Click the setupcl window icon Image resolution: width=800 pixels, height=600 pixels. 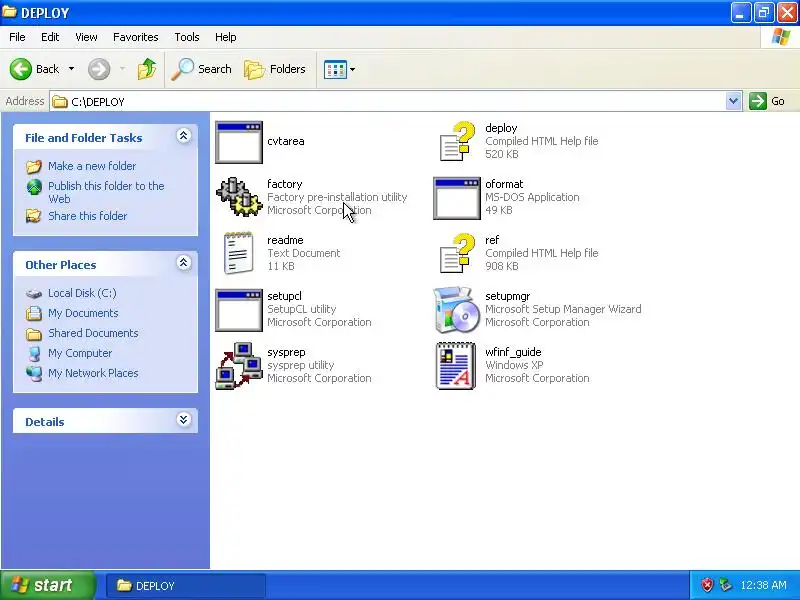[x=239, y=310]
